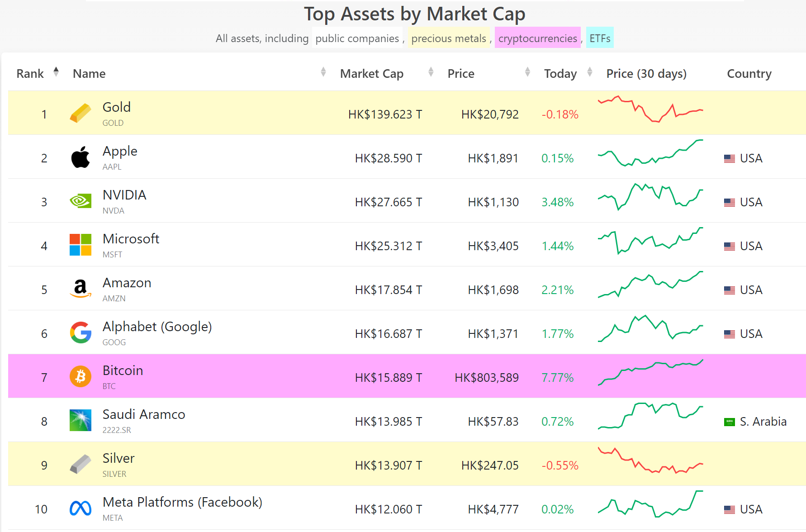Click the Amazon logo icon
806x532 pixels.
click(81, 289)
